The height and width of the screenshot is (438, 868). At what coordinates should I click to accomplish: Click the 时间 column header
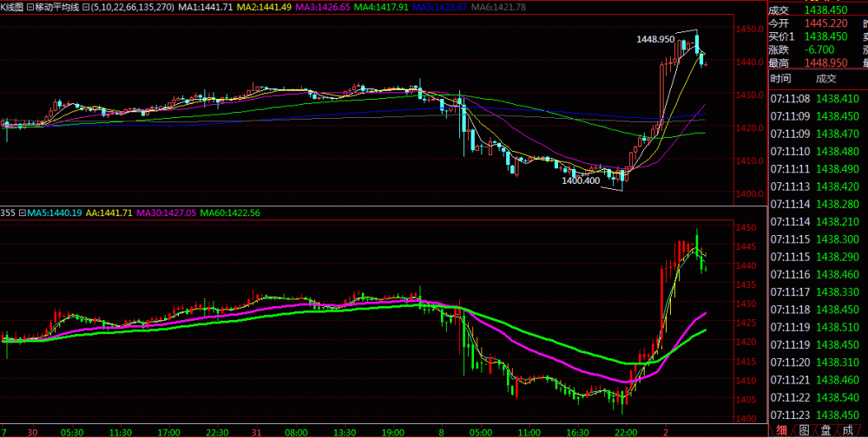pyautogui.click(x=781, y=78)
